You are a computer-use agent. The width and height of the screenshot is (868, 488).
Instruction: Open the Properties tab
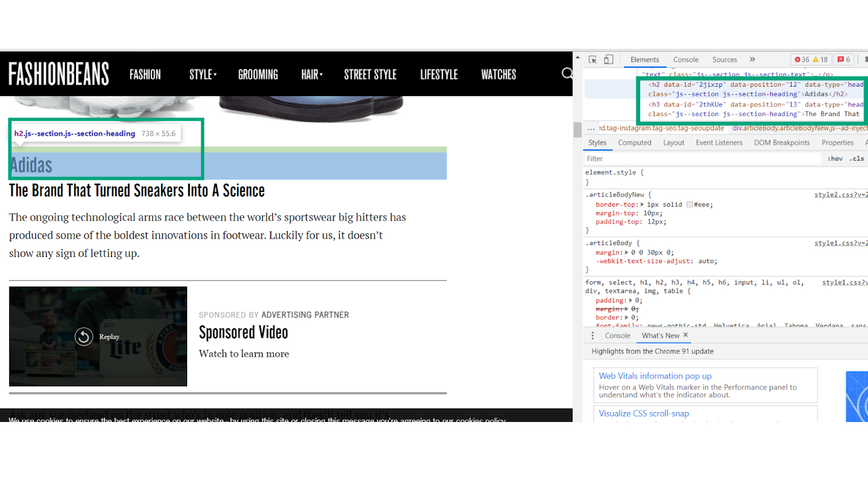838,143
